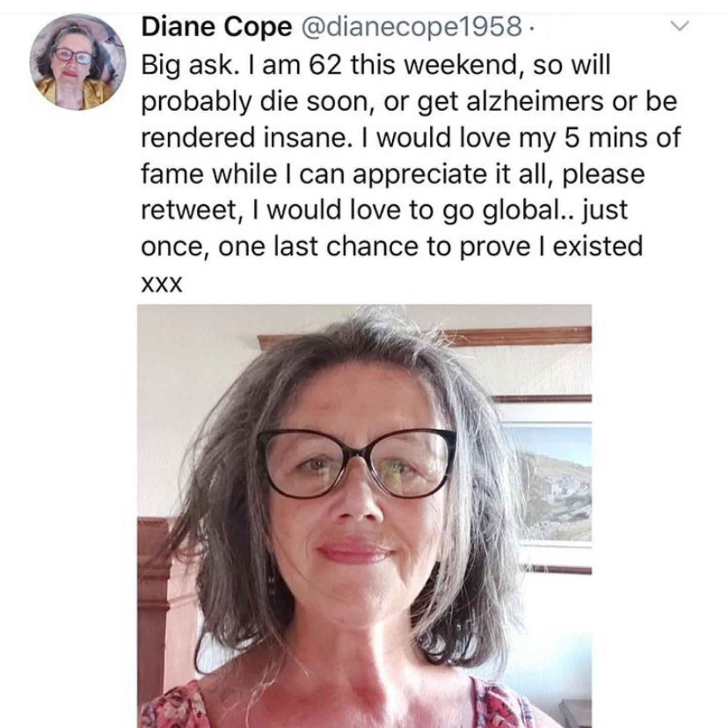Select the tweet text starting 'Big ask'

click(x=376, y=66)
